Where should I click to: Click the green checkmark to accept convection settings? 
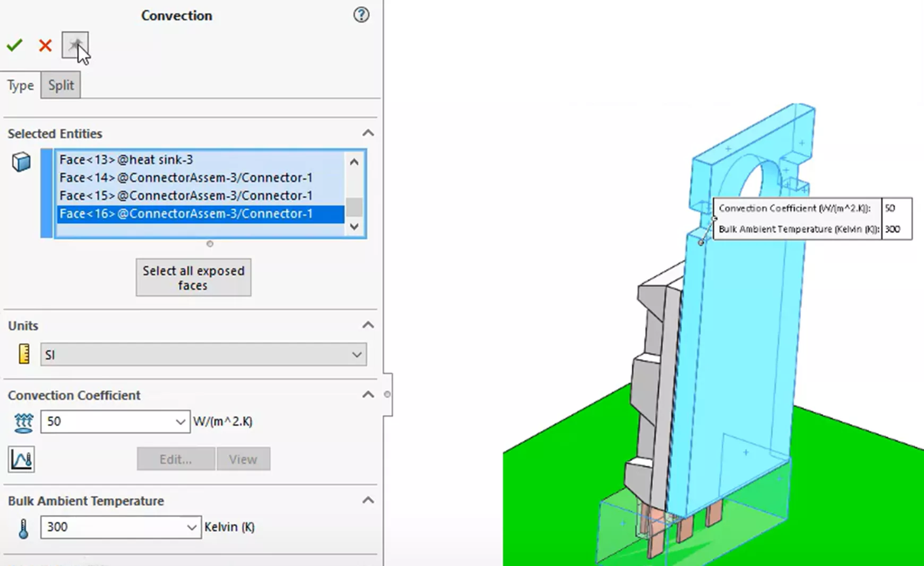point(15,45)
